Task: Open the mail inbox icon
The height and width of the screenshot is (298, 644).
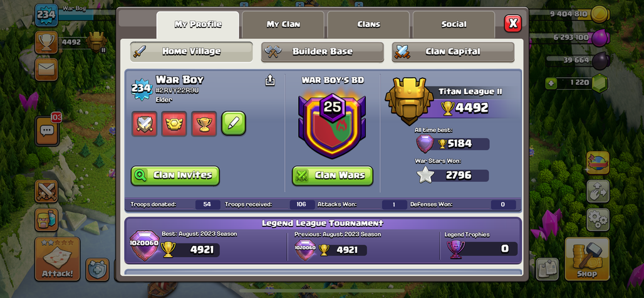Action: click(x=46, y=70)
